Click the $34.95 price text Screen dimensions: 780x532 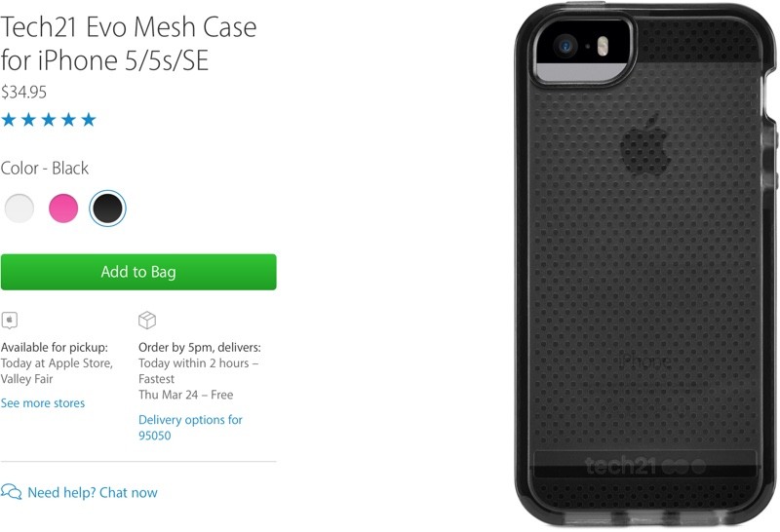click(x=23, y=92)
